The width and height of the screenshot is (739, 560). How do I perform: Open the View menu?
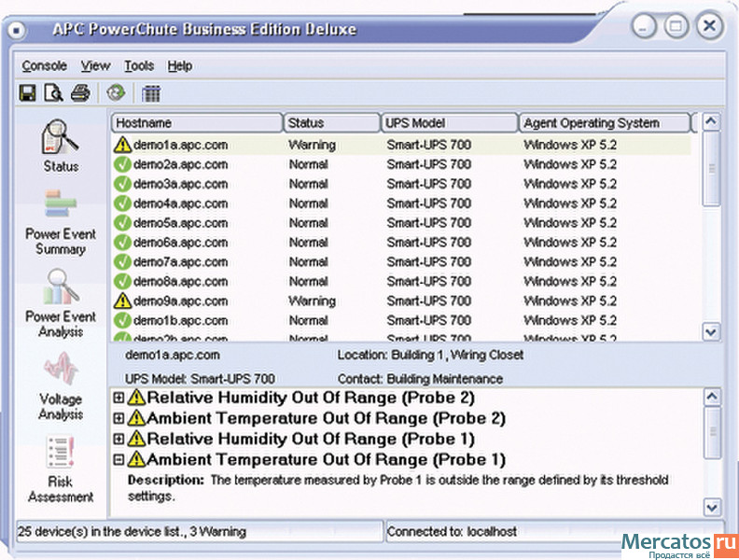[x=95, y=66]
